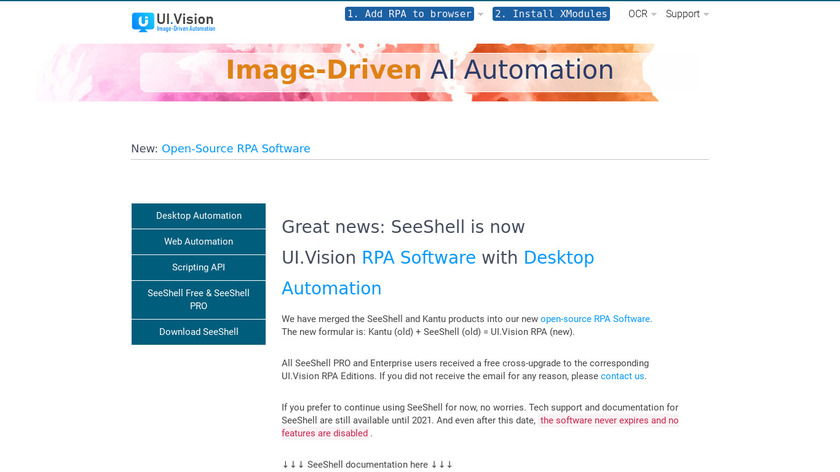Click 'the software never expires' highlighted text
This screenshot has height=472, width=840.
tap(594, 421)
